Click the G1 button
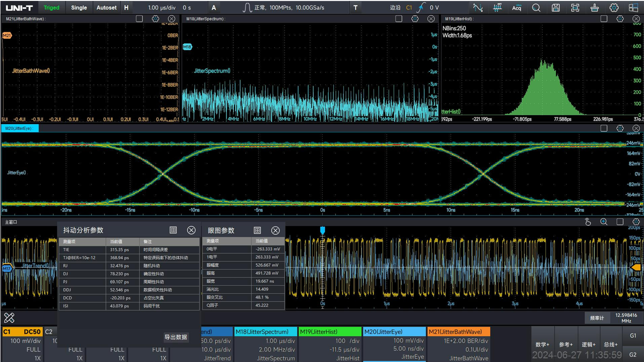The image size is (644, 362). pyautogui.click(x=633, y=335)
